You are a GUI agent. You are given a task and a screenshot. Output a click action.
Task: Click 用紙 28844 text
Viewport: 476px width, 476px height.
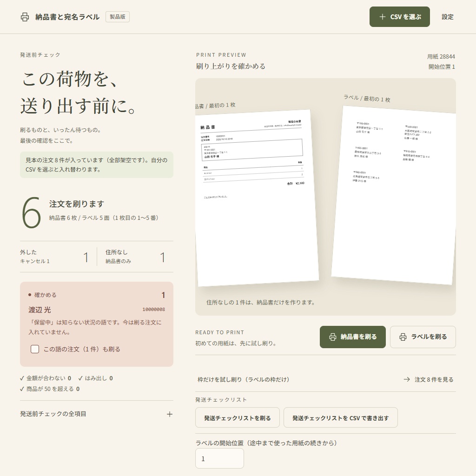(x=441, y=56)
